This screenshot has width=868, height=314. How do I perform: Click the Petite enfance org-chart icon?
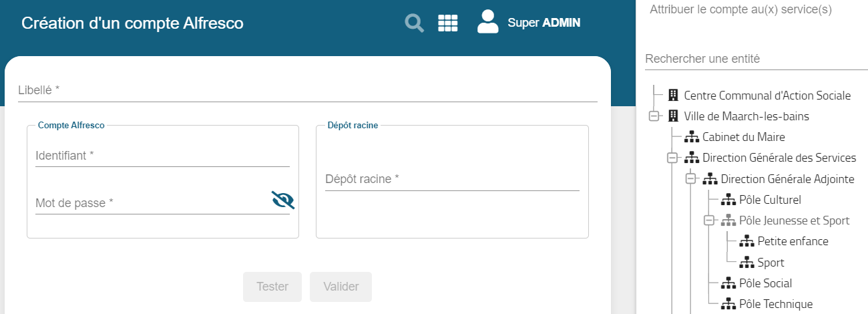click(747, 241)
